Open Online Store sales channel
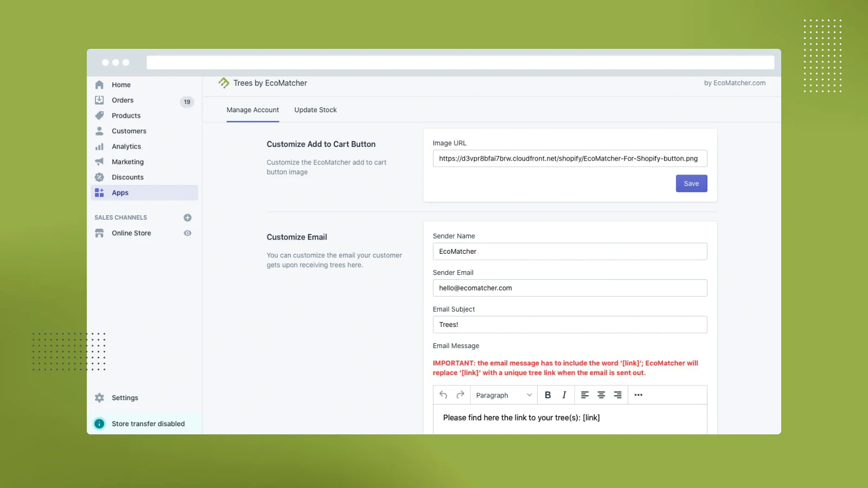The height and width of the screenshot is (488, 868). [x=131, y=233]
